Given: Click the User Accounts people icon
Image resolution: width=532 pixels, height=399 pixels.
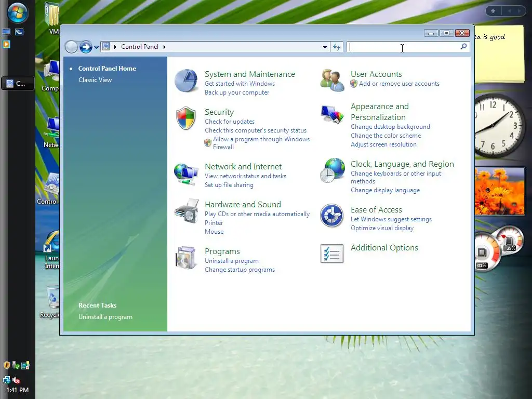Looking at the screenshot, I should point(332,81).
